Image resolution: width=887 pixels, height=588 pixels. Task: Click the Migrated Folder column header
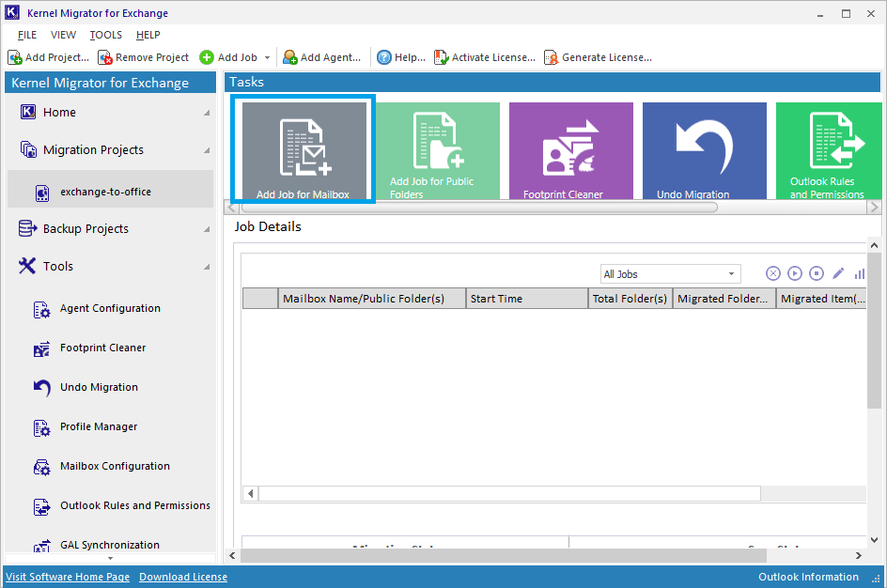click(724, 299)
